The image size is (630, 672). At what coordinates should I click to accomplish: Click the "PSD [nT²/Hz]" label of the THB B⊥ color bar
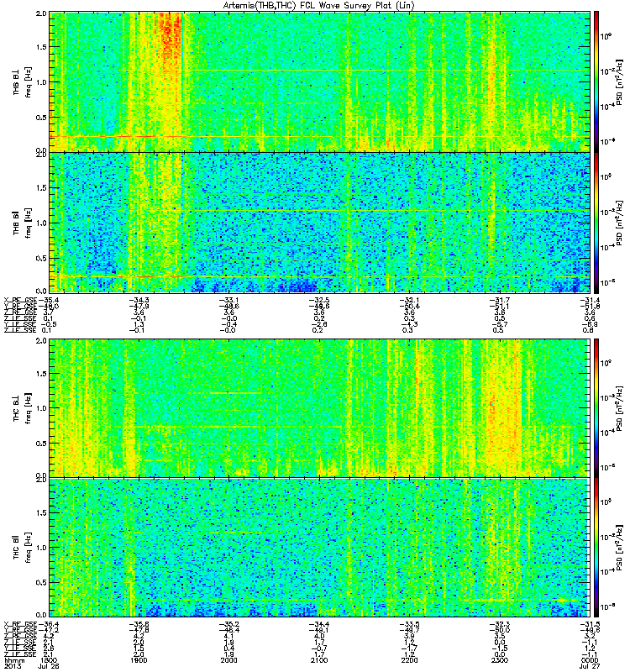(x=619, y=82)
